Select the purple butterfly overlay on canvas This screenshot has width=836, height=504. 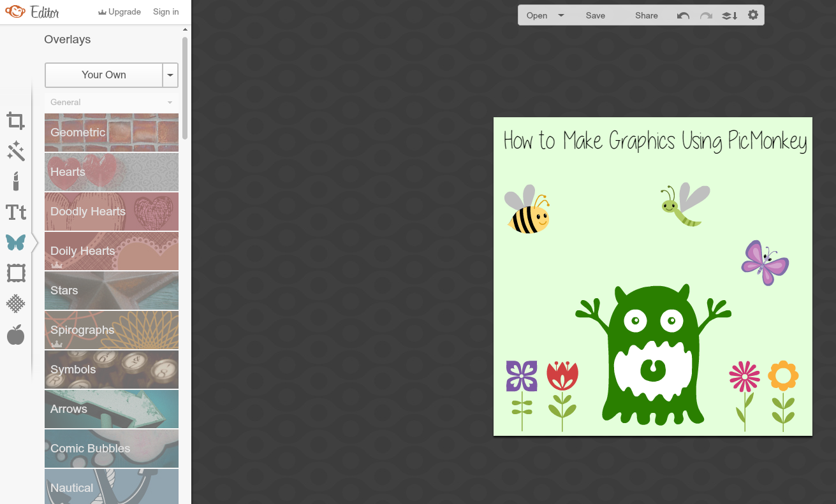765,263
